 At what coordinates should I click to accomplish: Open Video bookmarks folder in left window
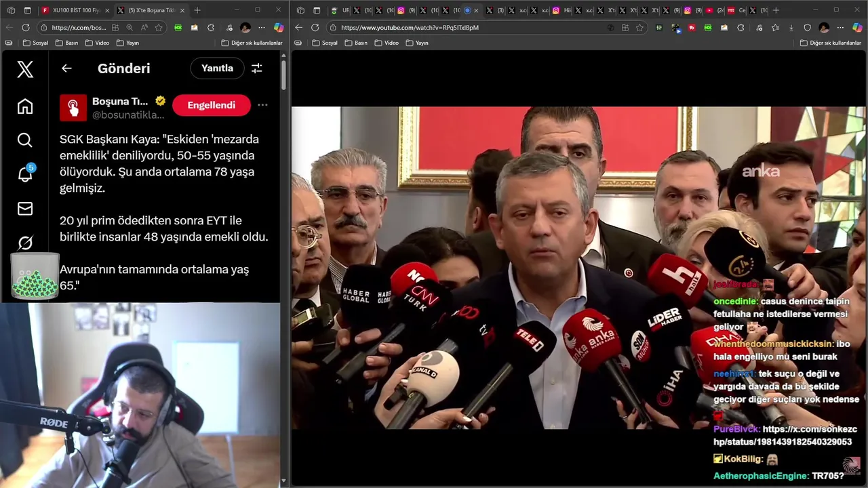point(97,43)
